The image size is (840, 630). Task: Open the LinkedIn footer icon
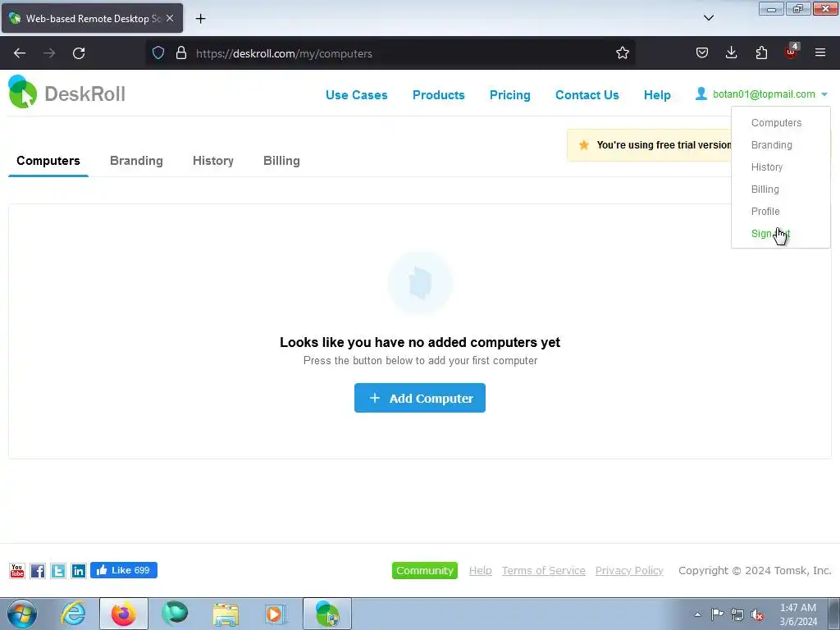(x=78, y=571)
